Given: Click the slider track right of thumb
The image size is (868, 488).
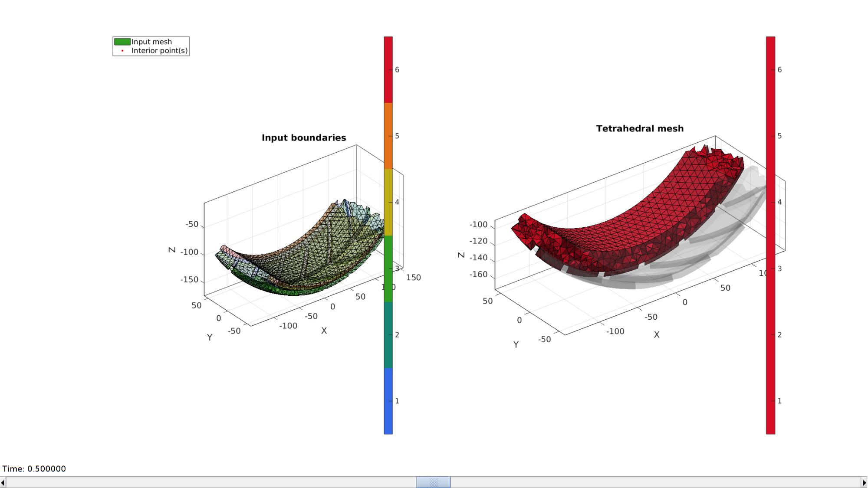Looking at the screenshot, I should coord(655,482).
